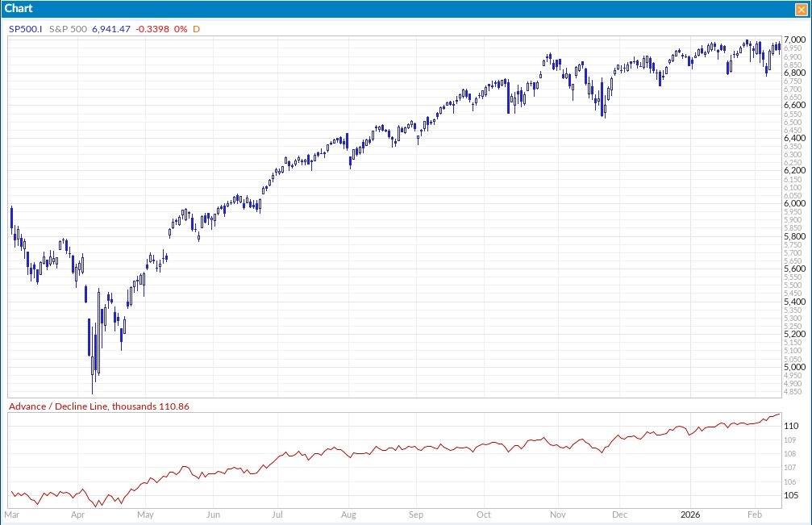812x525 pixels.
Task: Click the Chart title bar text
Action: (x=18, y=8)
